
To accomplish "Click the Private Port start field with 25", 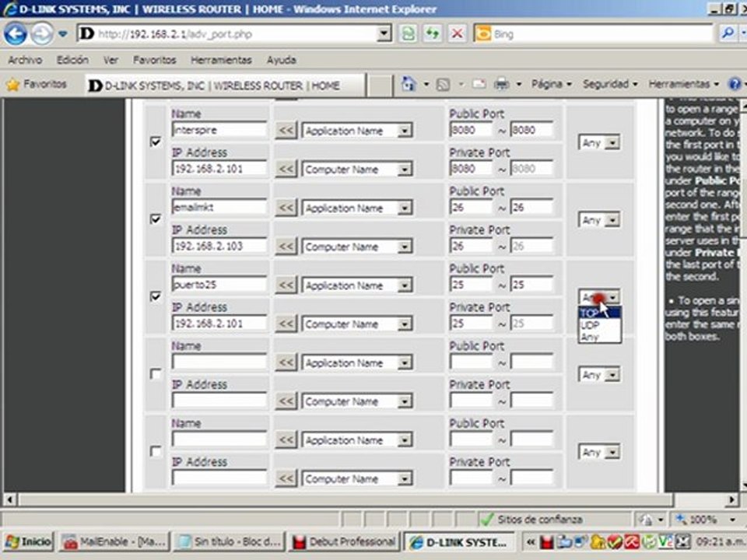I will [471, 324].
